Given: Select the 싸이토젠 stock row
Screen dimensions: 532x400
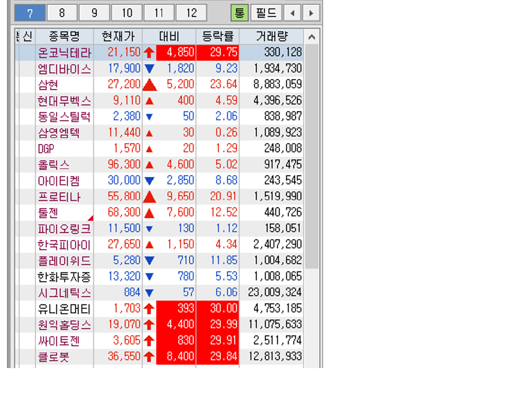Looking at the screenshot, I should [x=159, y=341].
